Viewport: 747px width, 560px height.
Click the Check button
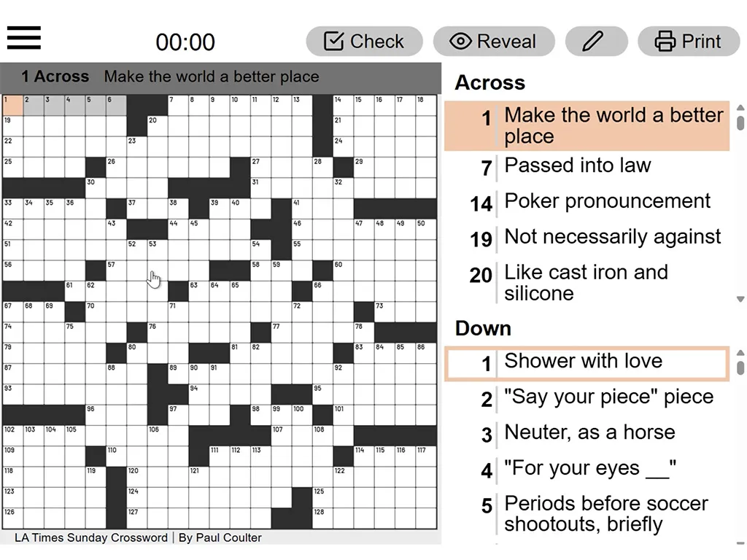pyautogui.click(x=365, y=42)
